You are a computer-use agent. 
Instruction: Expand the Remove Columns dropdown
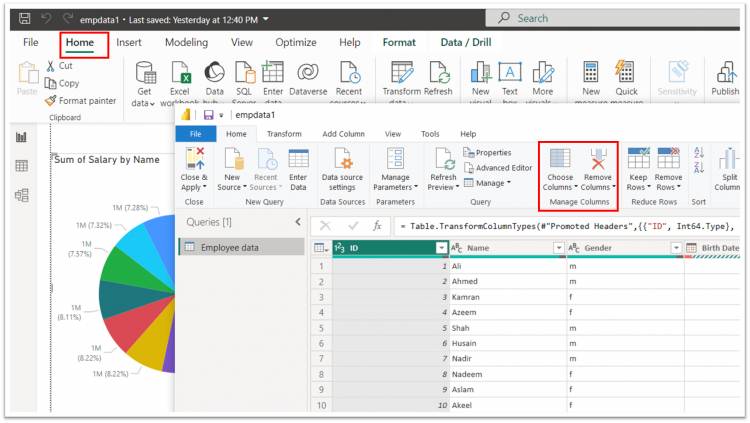point(614,187)
